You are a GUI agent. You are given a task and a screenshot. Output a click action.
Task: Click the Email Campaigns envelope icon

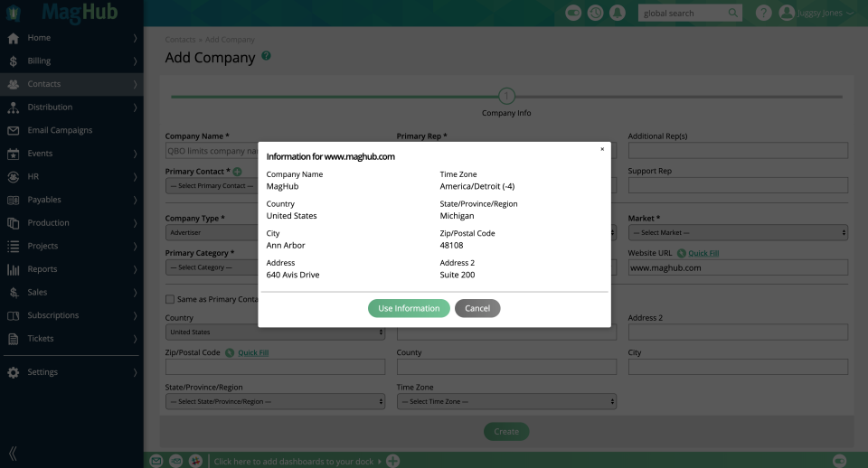coord(14,131)
